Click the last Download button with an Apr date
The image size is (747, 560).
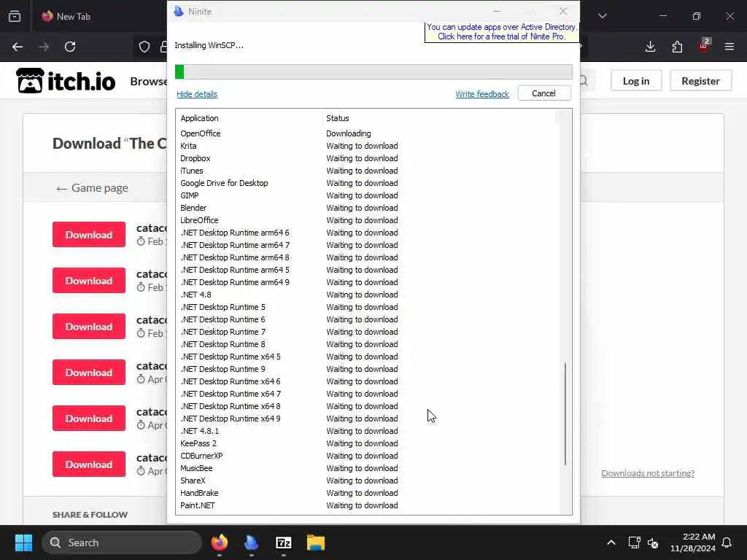pos(89,464)
